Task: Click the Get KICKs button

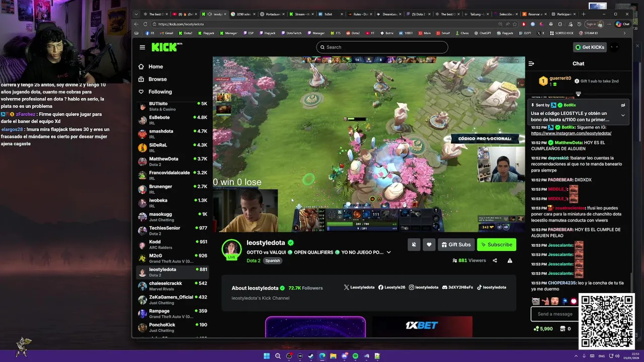Action: click(590, 47)
